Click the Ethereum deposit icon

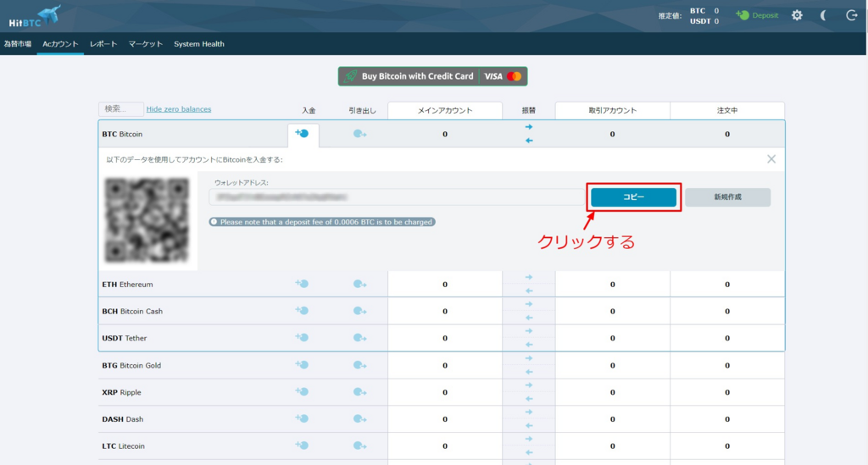302,284
